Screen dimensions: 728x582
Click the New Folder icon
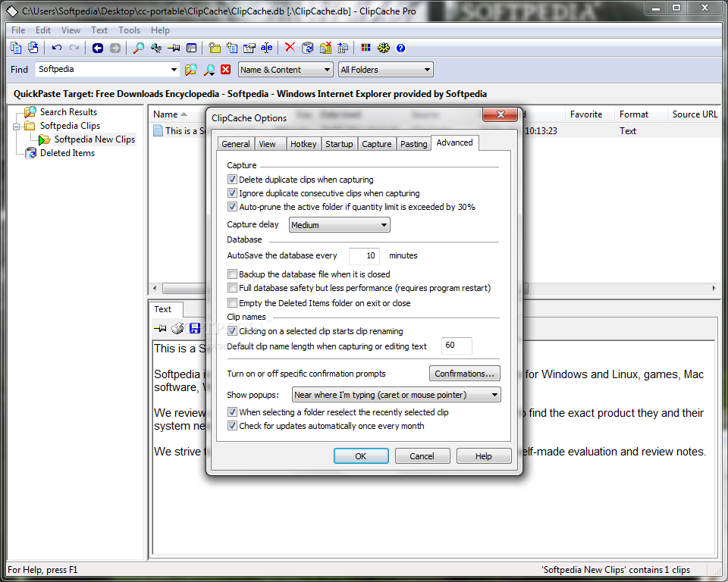pos(215,48)
